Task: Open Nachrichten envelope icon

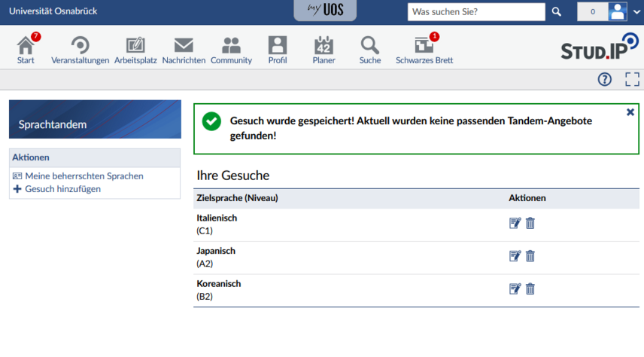Action: point(184,47)
